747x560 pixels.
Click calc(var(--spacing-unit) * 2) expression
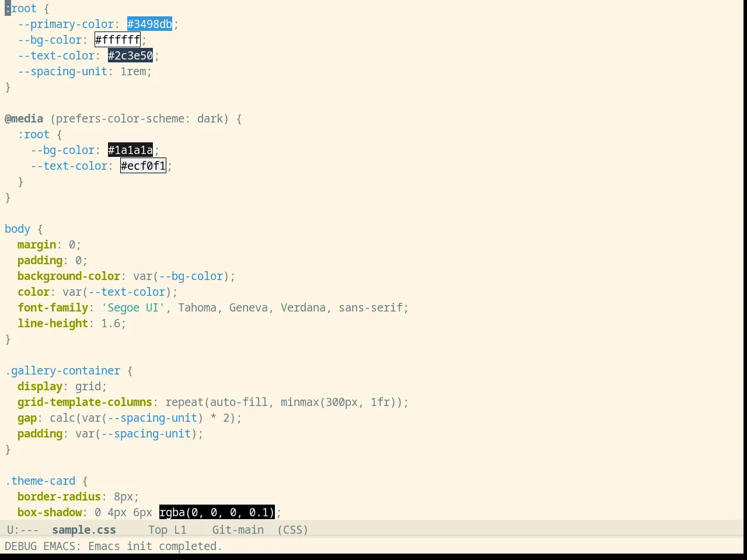pyautogui.click(x=143, y=418)
